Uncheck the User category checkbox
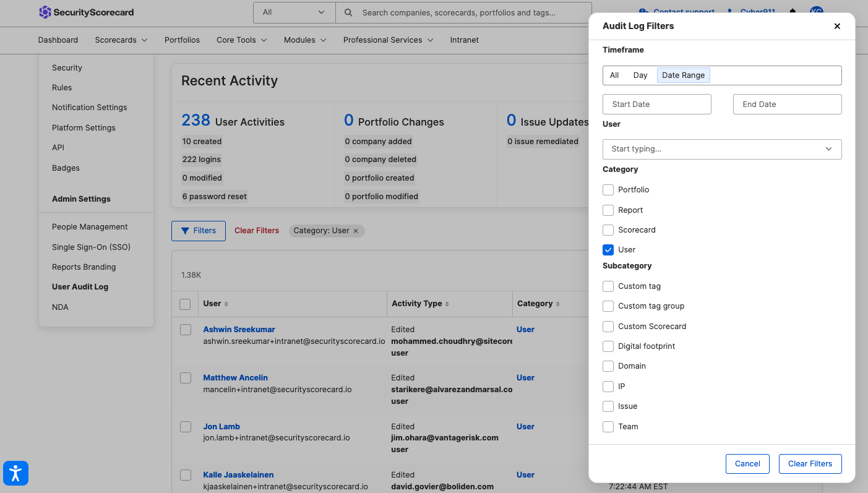The height and width of the screenshot is (493, 868). click(608, 250)
